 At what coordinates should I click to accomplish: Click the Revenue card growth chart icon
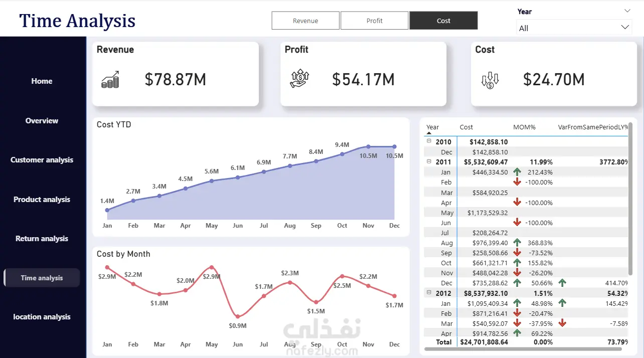(x=110, y=80)
